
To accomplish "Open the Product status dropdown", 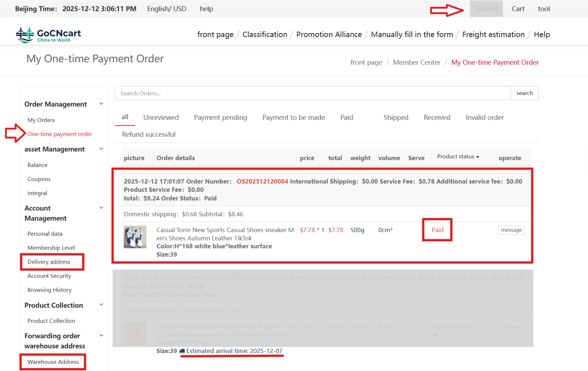I will [458, 156].
